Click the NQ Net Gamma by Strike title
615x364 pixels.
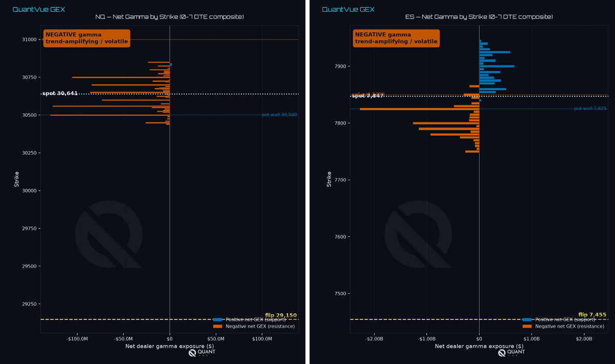(170, 17)
